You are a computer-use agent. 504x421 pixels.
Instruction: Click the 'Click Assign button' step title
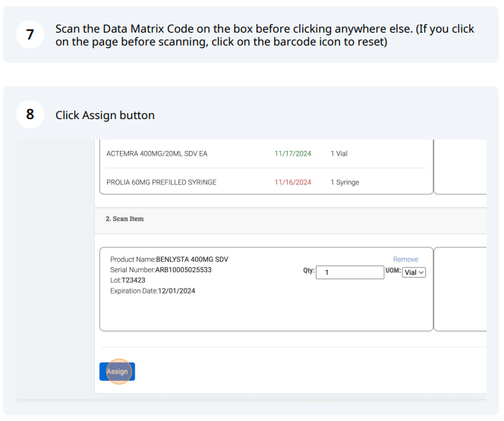tap(105, 115)
